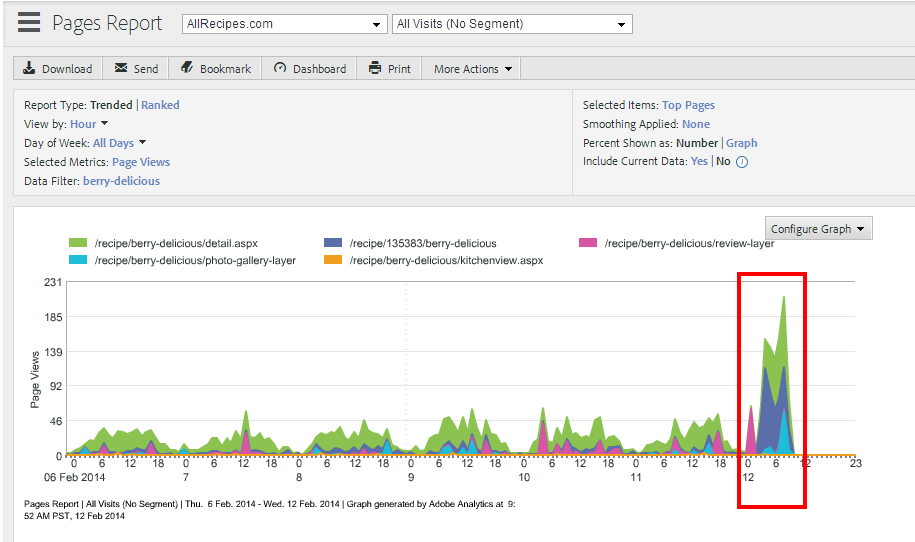Image resolution: width=915 pixels, height=542 pixels.
Task: Click the Dashboard gauge icon
Action: pos(280,69)
